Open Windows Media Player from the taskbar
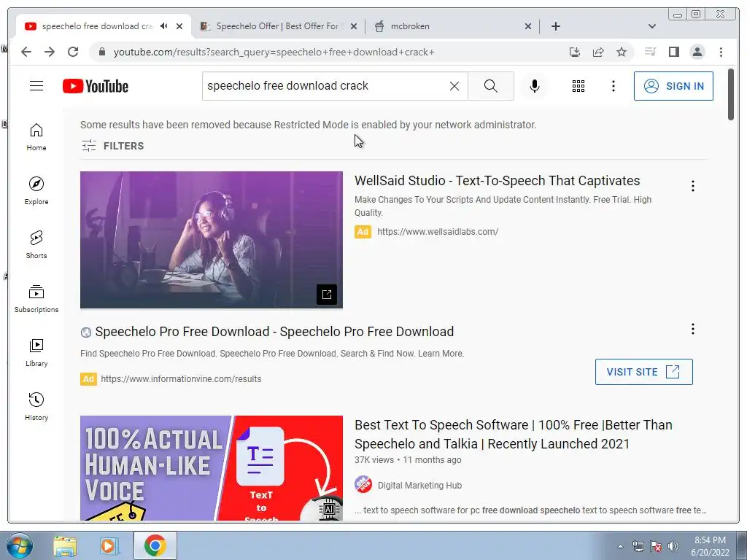The height and width of the screenshot is (560, 747). click(109, 545)
